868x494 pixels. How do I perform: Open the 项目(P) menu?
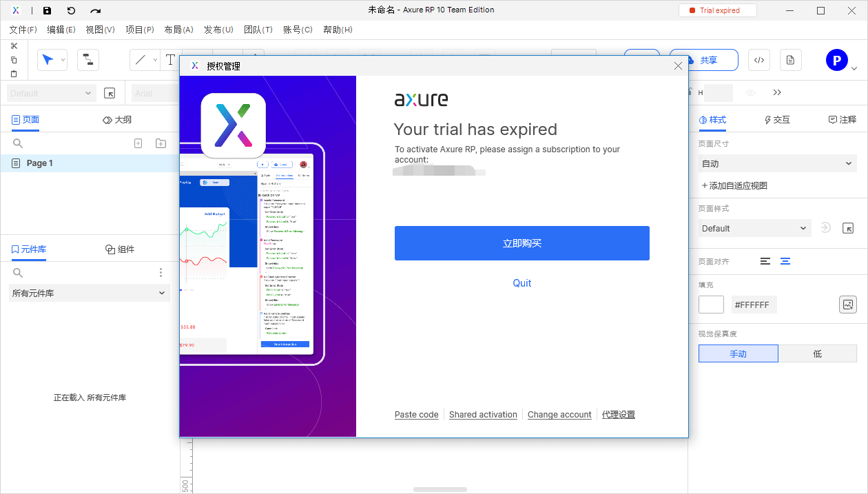[x=140, y=30]
